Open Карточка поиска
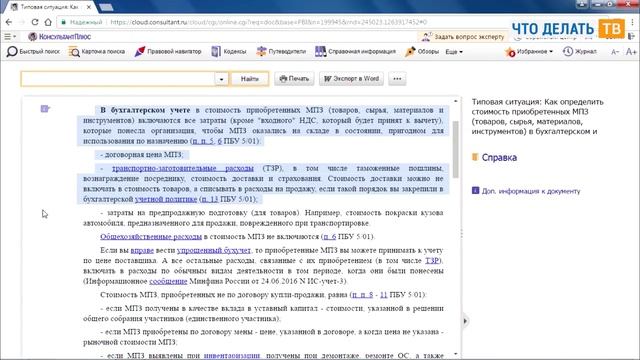Screen dimensions: 640x360 97,51
